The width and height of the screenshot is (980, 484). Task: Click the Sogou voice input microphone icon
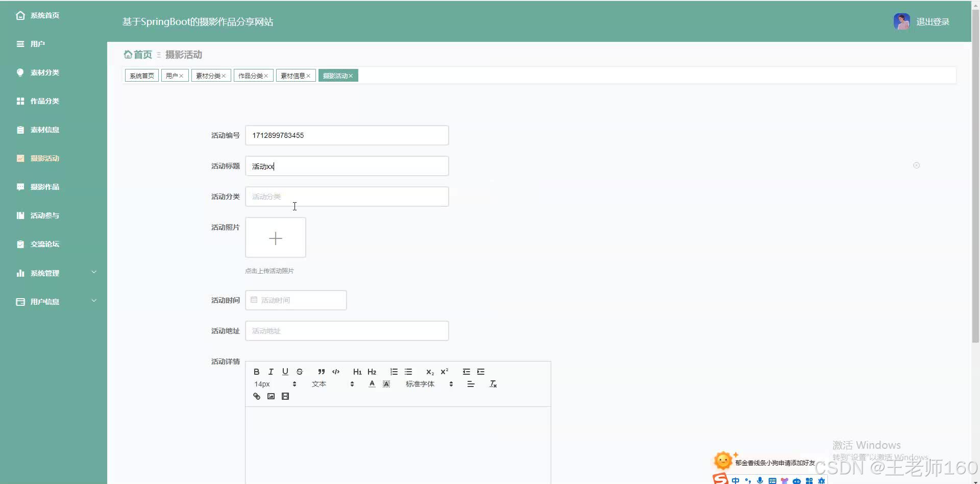(760, 480)
